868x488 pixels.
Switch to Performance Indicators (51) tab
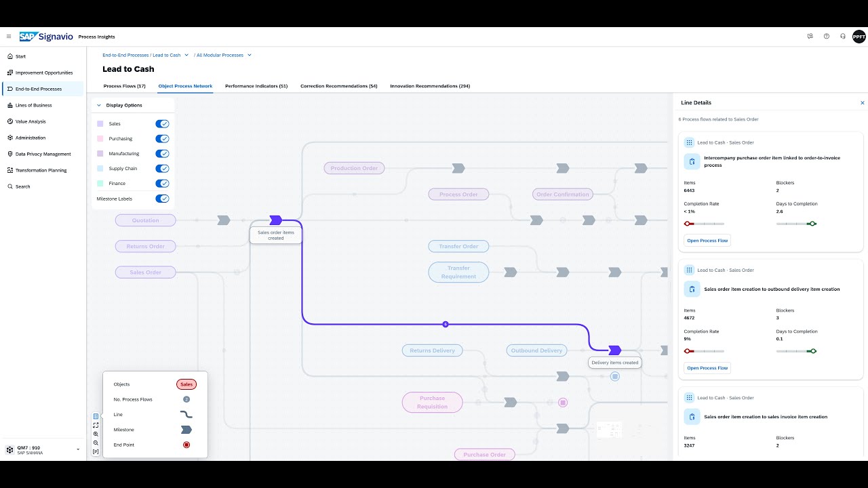click(x=256, y=86)
